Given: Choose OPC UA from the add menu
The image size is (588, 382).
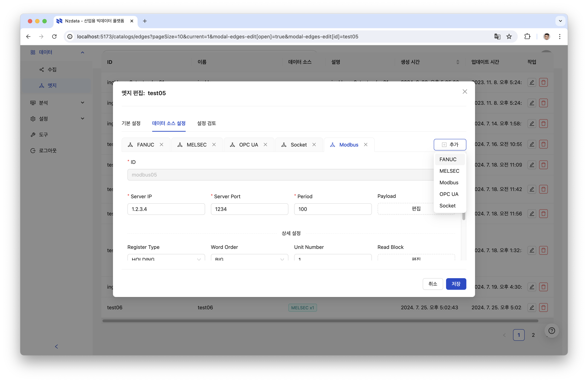Looking at the screenshot, I should pyautogui.click(x=450, y=194).
